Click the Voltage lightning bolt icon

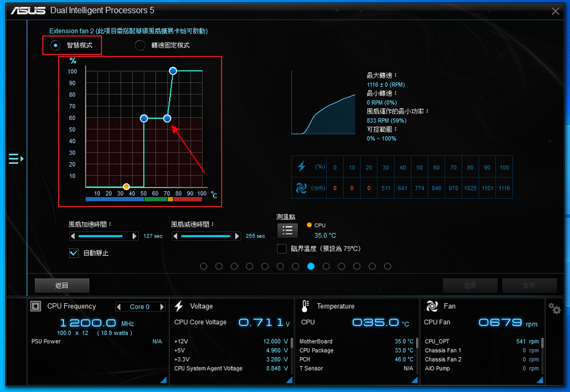point(179,306)
